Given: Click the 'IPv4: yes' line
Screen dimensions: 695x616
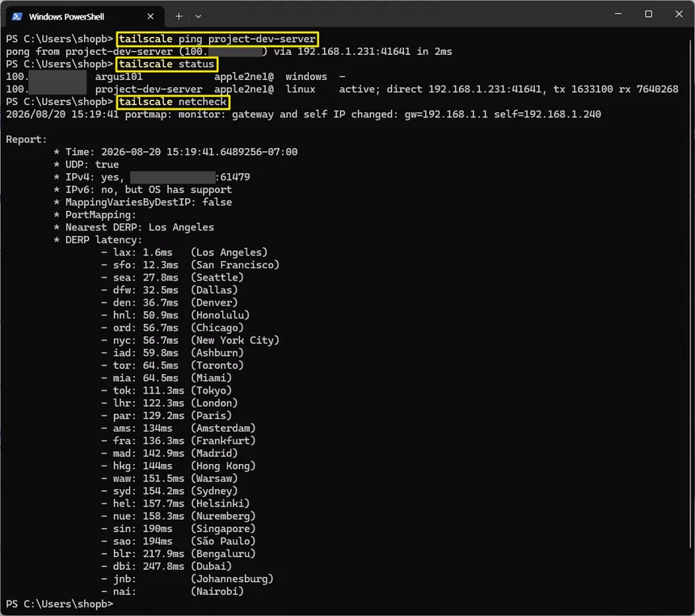Looking at the screenshot, I should (152, 177).
